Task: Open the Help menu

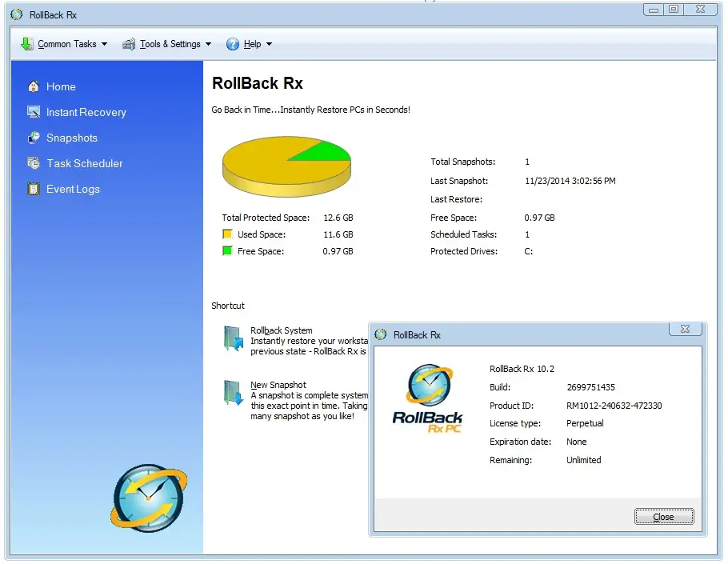Action: (249, 44)
